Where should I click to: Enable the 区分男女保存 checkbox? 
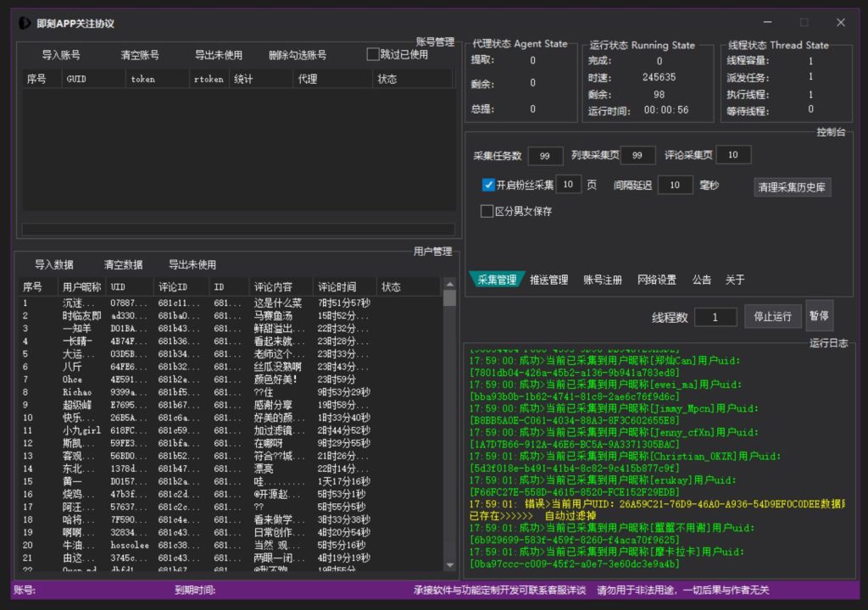point(487,211)
